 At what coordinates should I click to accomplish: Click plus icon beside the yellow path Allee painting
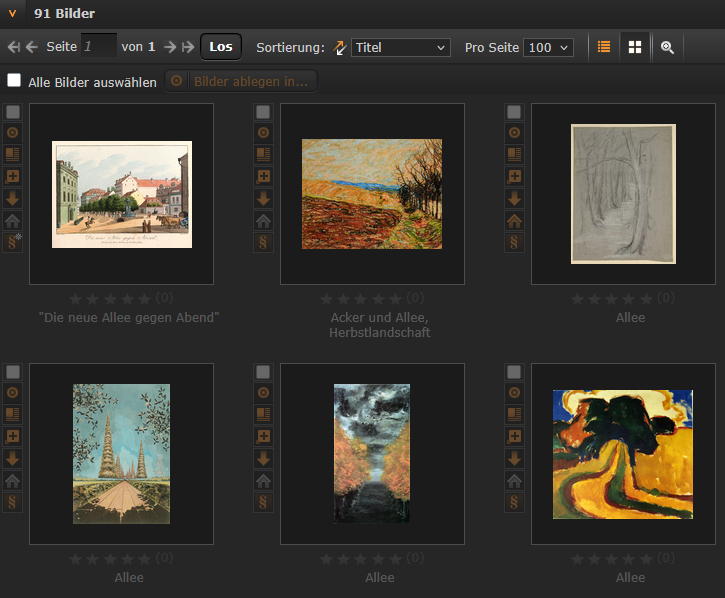point(514,436)
